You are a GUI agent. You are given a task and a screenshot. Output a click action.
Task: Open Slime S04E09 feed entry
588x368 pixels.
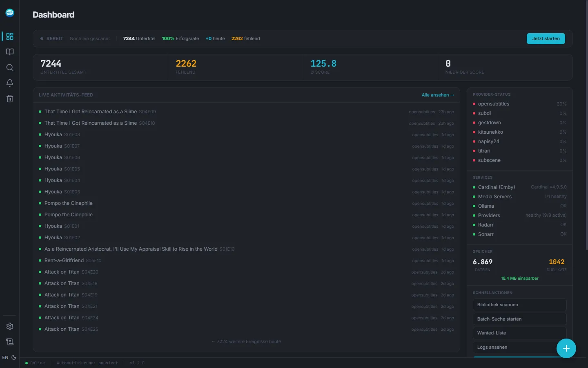coord(246,112)
